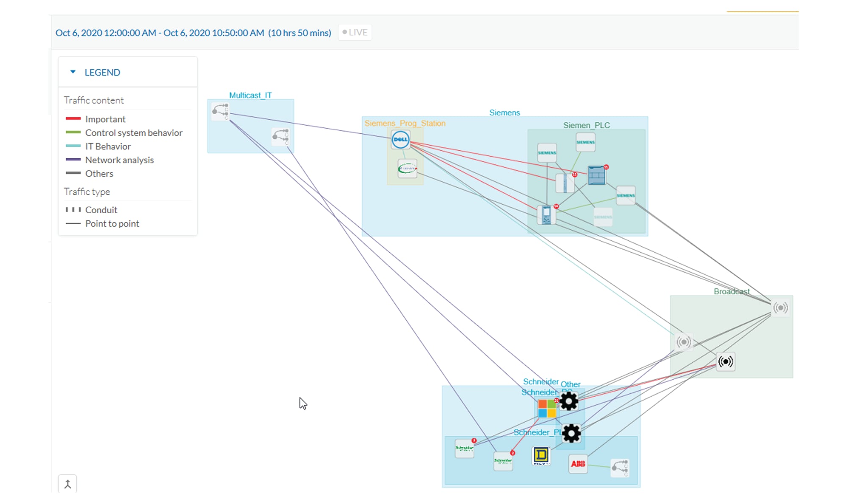Select the Multicast_IT group label
The width and height of the screenshot is (848, 504).
250,95
